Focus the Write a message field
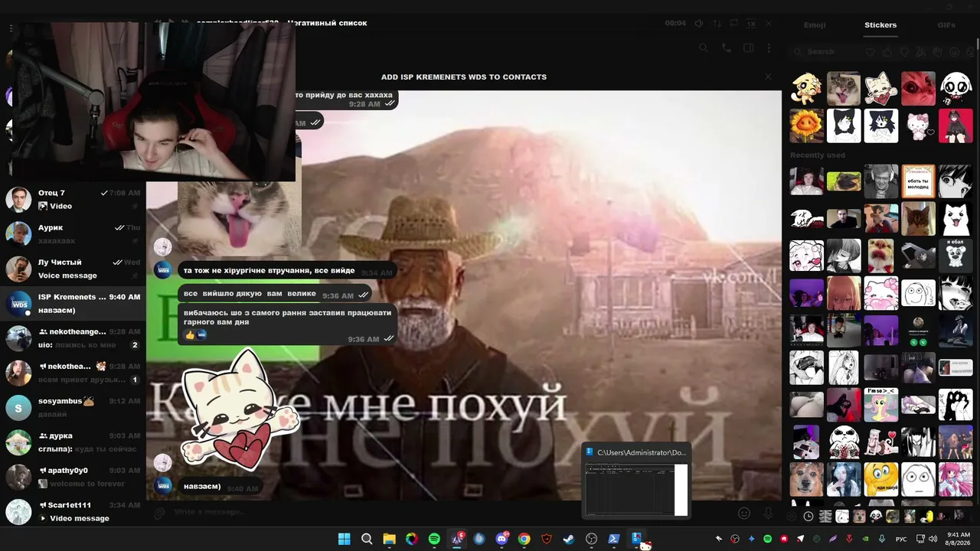Image resolution: width=980 pixels, height=551 pixels. click(x=452, y=513)
